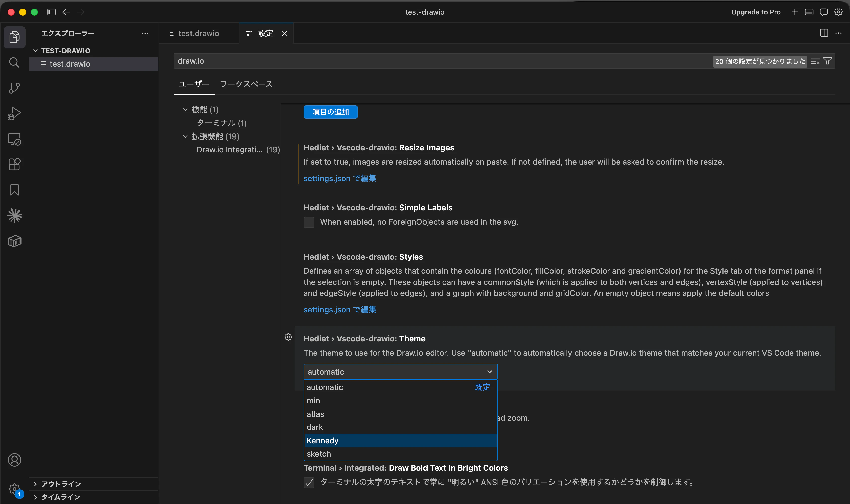Collapse the TEST-DRAWIO folder section
Screen dimensions: 850x504
point(35,51)
